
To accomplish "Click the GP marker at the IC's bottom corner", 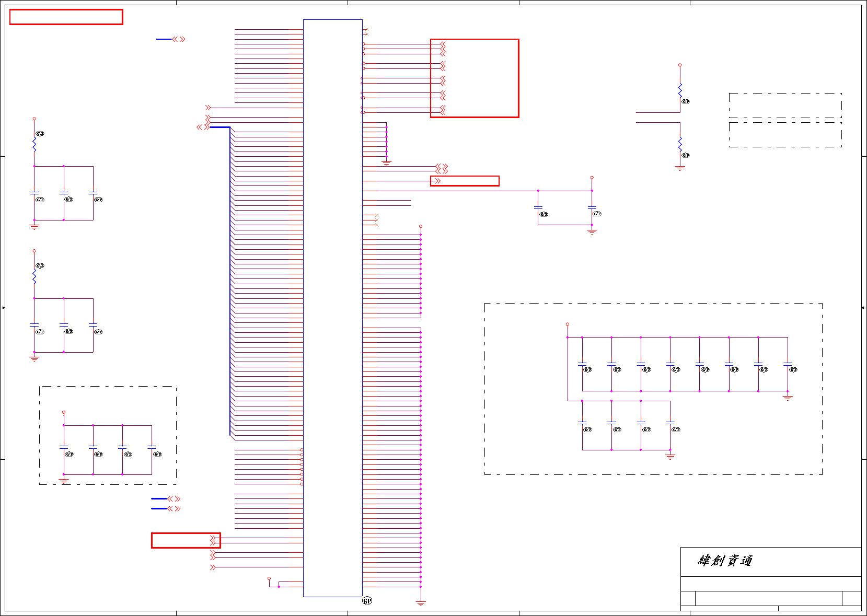I will coord(367,601).
